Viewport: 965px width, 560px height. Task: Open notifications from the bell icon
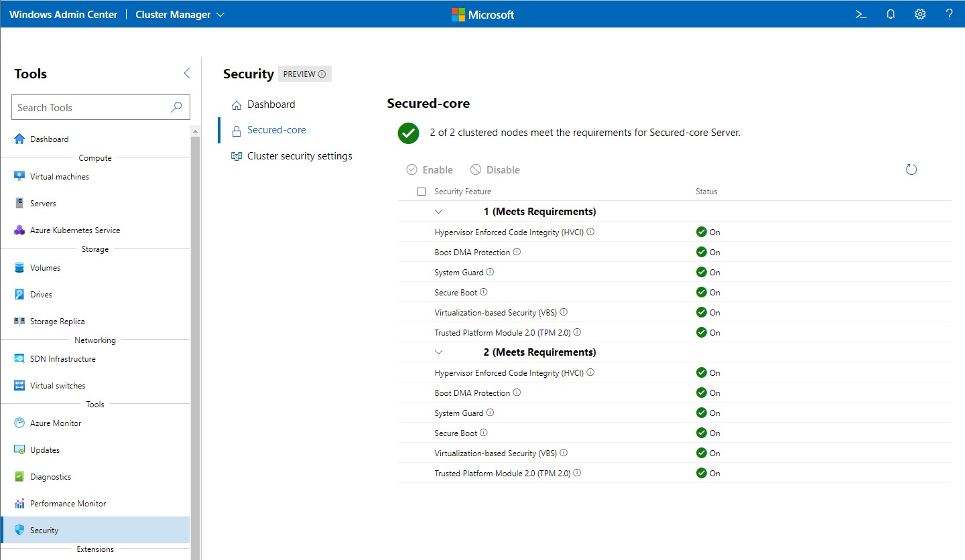[891, 14]
